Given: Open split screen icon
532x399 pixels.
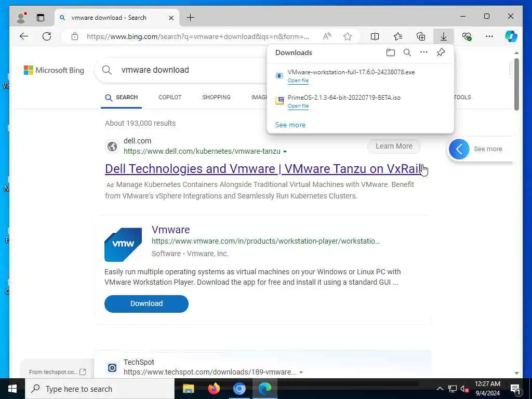Looking at the screenshot, I should (375, 36).
